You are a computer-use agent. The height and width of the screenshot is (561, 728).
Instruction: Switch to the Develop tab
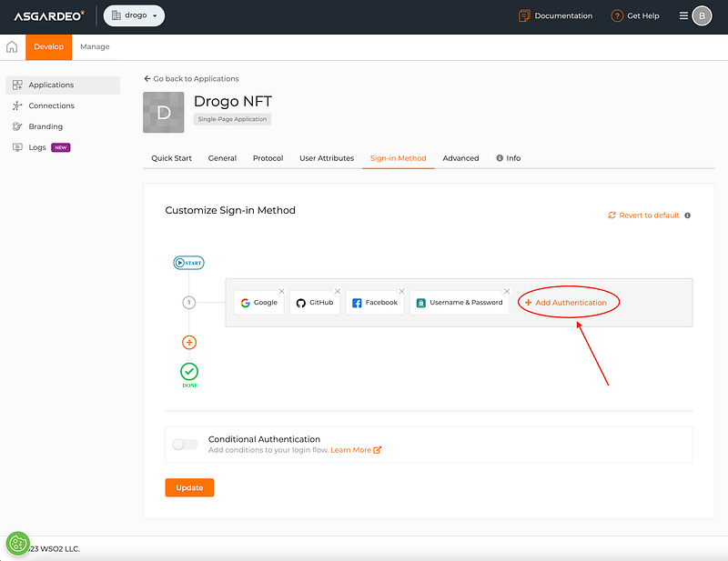49,47
